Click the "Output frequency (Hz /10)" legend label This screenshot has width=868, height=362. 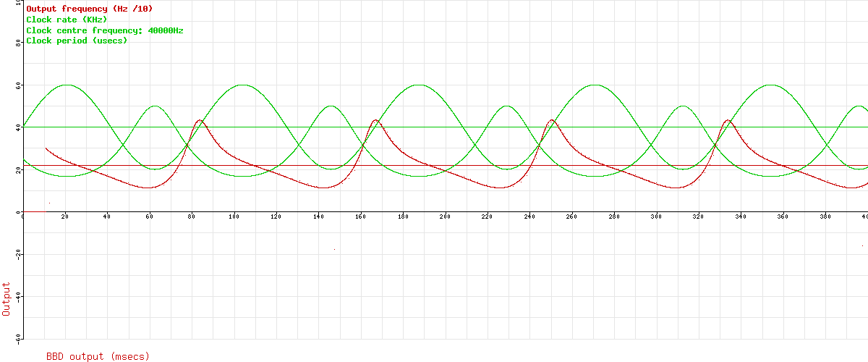[89, 9]
